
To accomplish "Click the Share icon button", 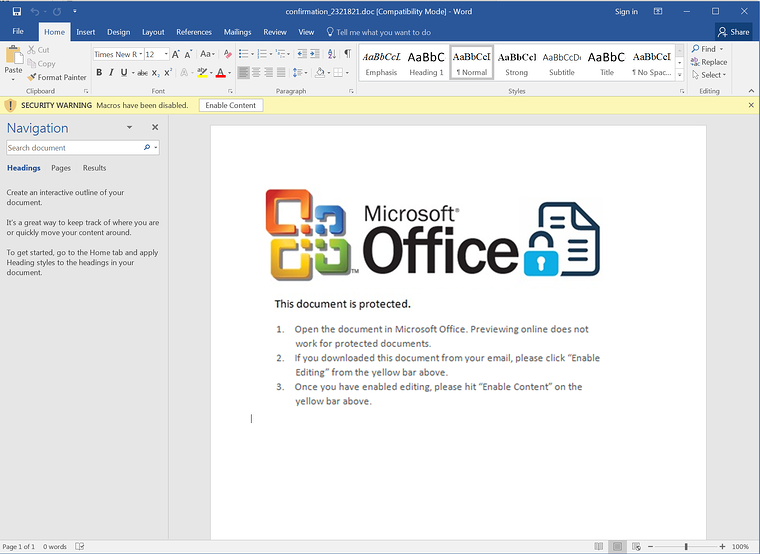I will tap(733, 32).
